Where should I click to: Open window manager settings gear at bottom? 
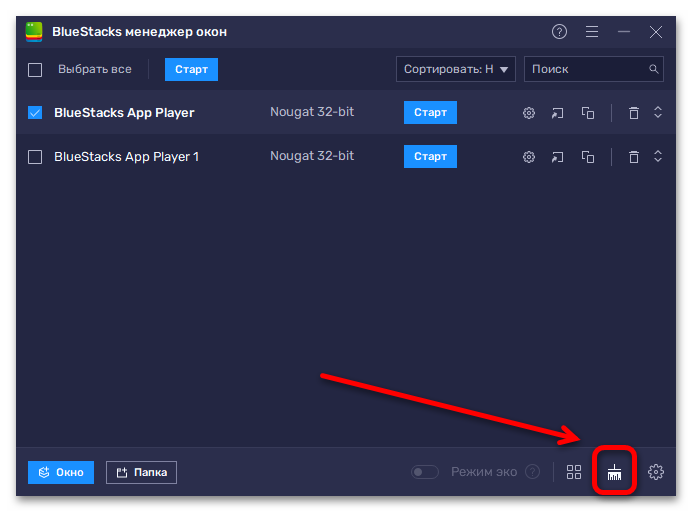tap(656, 472)
